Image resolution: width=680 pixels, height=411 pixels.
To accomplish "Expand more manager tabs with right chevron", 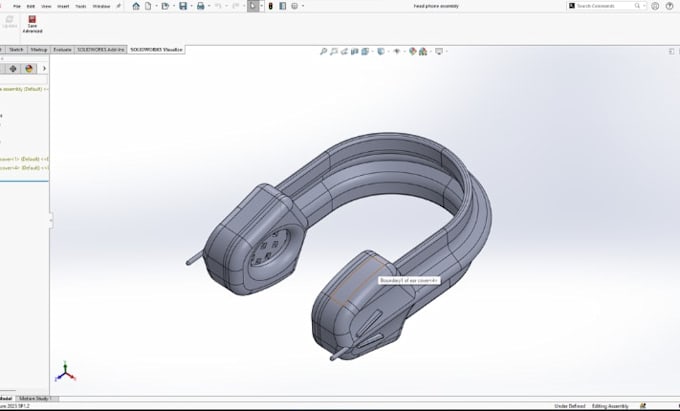I will tap(44, 68).
